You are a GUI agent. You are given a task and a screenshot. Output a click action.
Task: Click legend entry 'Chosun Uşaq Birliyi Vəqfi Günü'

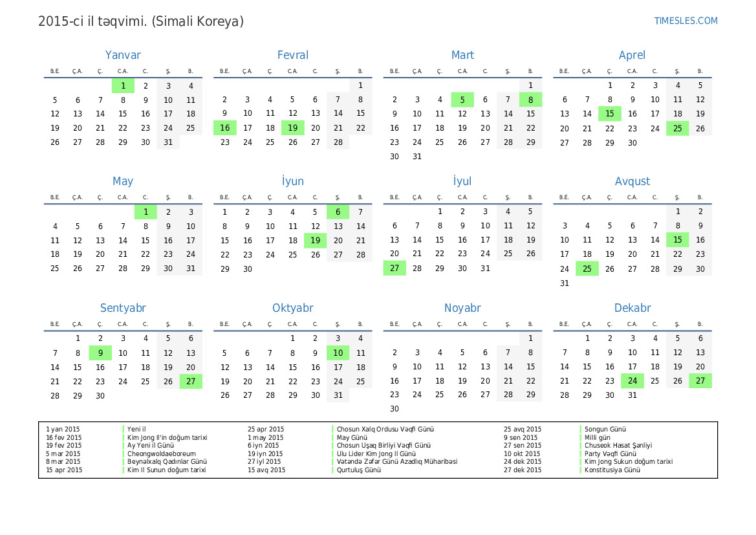[x=383, y=445]
